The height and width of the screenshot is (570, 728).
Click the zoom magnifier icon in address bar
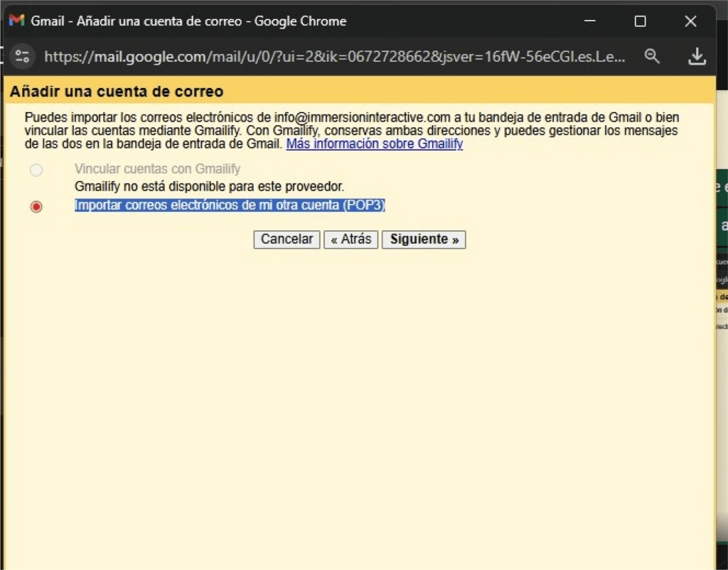coord(652,56)
